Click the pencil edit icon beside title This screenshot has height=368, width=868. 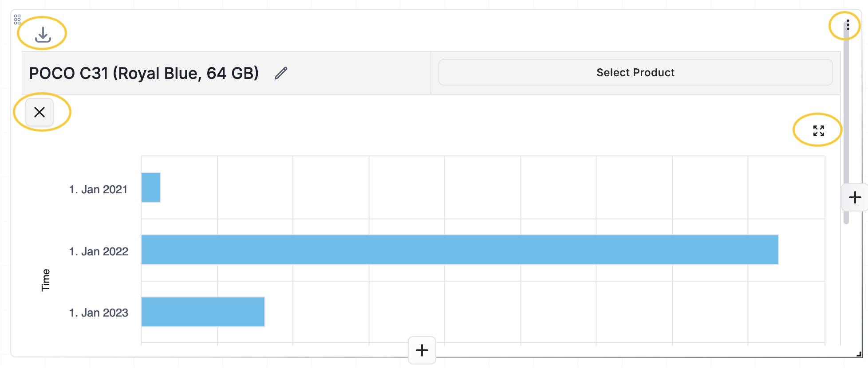tap(281, 73)
